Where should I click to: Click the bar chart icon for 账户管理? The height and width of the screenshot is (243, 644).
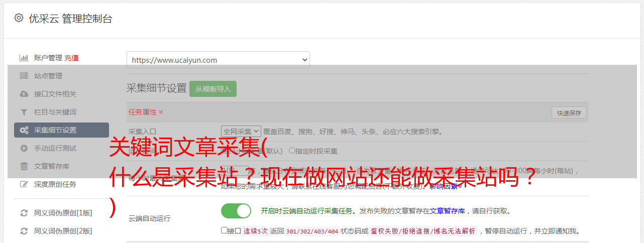click(24, 58)
